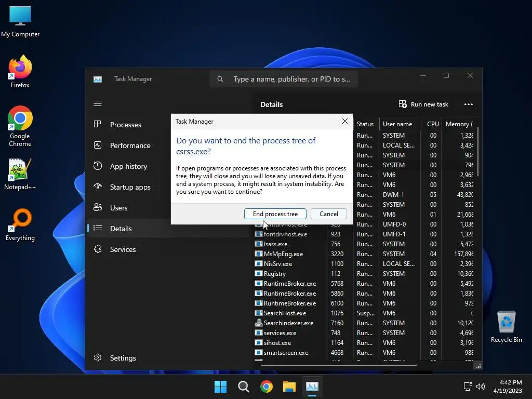Click the DWM-1 user name cell
The image size is (532, 399).
(393, 195)
